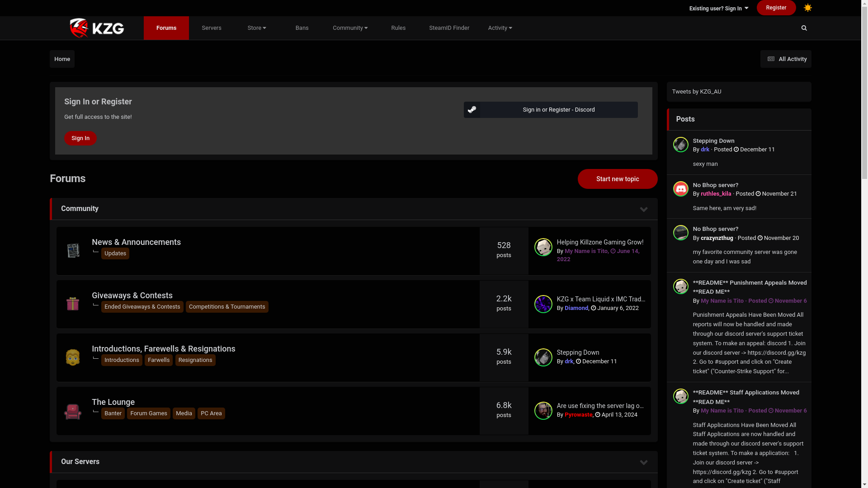Open KZG x Team Liquid topic

coord(601,299)
